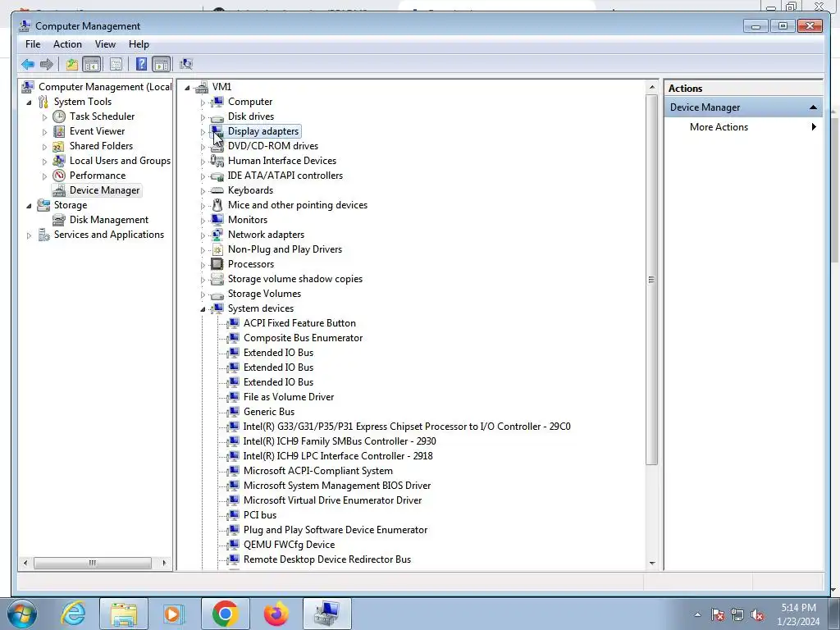
Task: Collapse the System devices category
Action: pyautogui.click(x=203, y=309)
